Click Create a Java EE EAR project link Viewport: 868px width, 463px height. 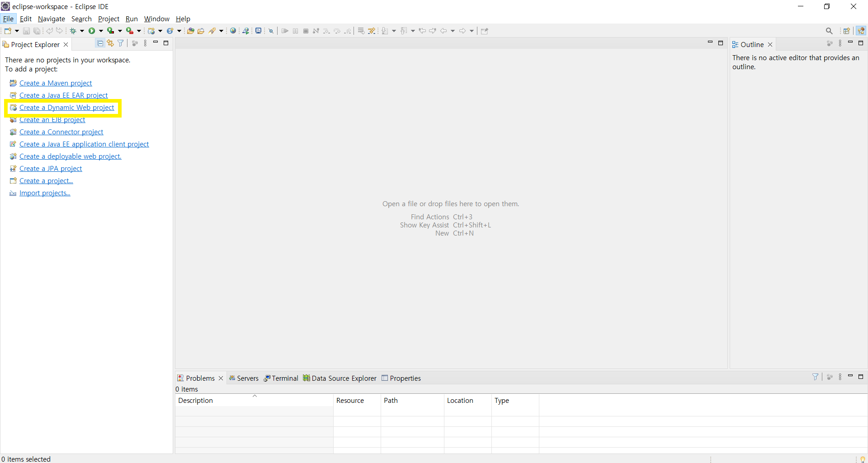64,95
